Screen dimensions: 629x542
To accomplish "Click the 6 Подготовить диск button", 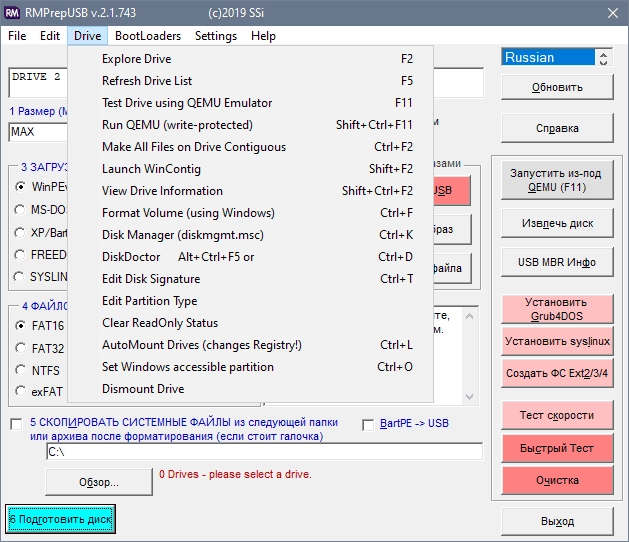I will tap(61, 519).
